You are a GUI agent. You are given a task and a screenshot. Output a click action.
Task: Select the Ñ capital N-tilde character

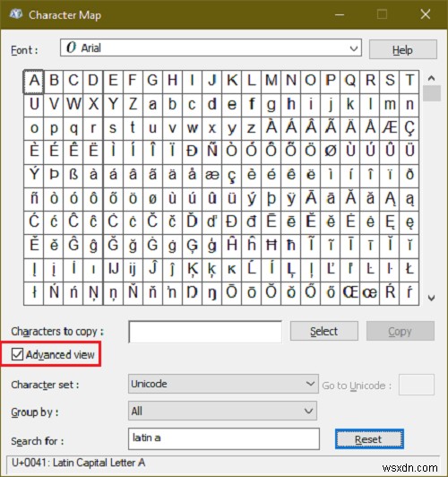point(211,152)
